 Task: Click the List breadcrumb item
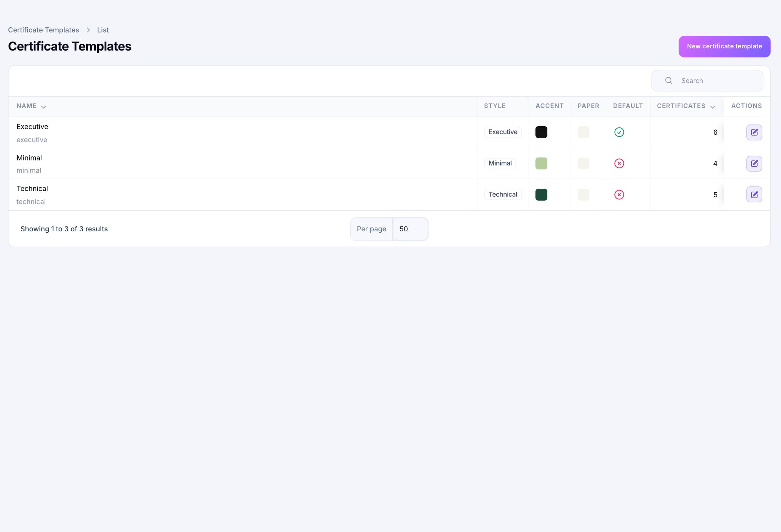coord(103,30)
